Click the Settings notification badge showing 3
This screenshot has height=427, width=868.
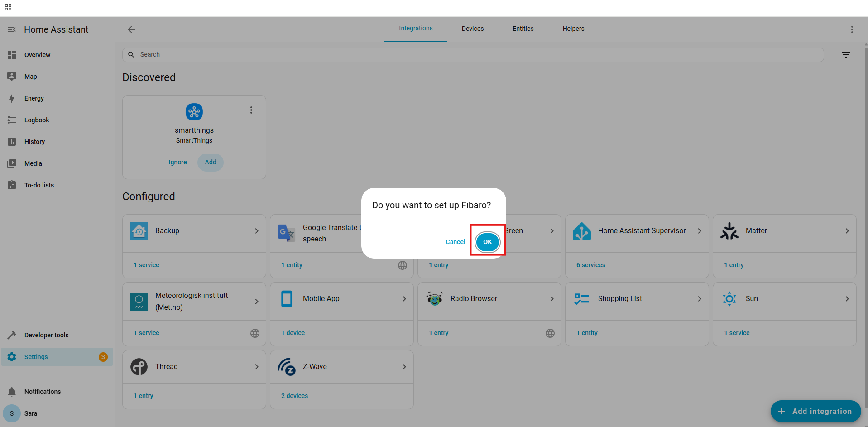(x=103, y=357)
